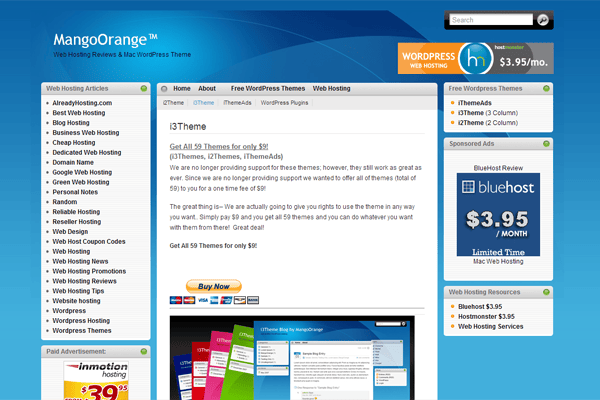The width and height of the screenshot is (600, 400).
Task: Open 'Get All 59 Themes for only $9!' link
Action: [219, 147]
